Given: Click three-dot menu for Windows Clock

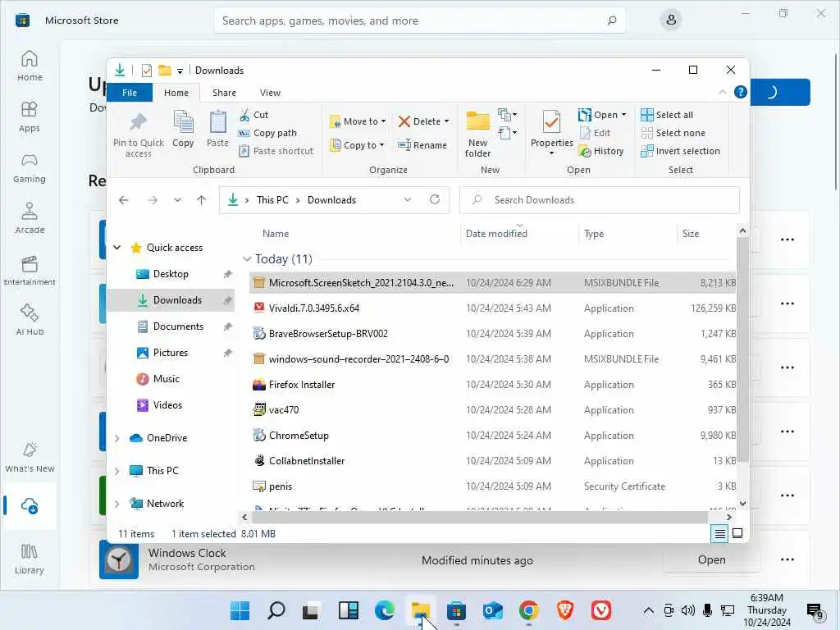Looking at the screenshot, I should tap(787, 559).
